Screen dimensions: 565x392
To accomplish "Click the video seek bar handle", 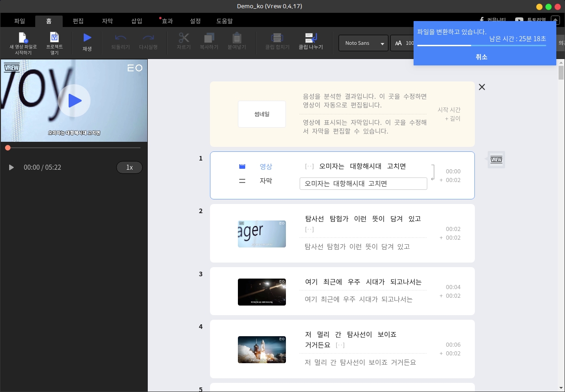I will pos(8,148).
